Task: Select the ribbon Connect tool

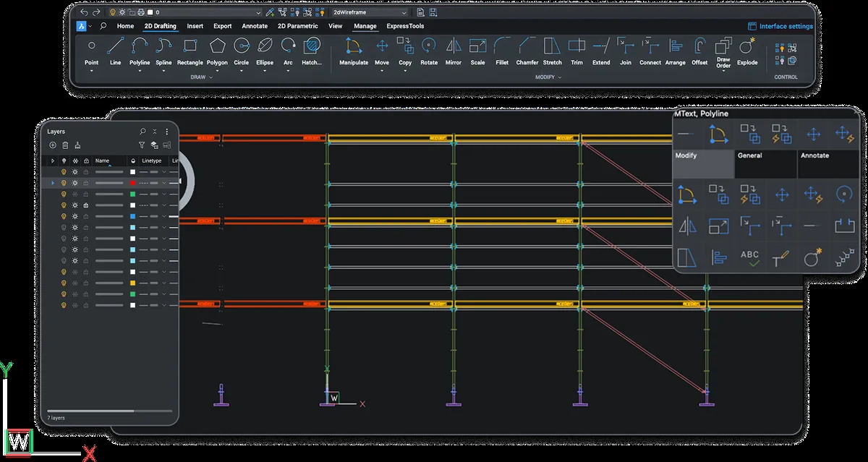Action: point(650,52)
